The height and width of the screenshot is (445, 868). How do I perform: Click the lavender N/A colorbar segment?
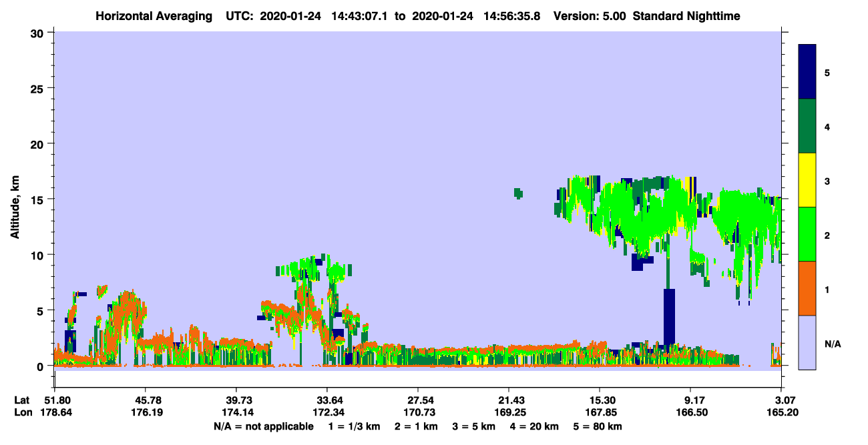point(807,342)
